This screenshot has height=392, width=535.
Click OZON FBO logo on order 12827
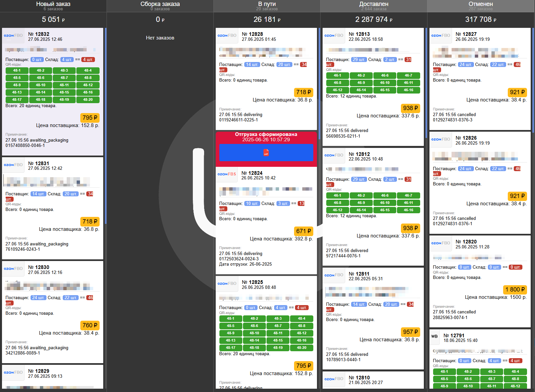point(441,35)
